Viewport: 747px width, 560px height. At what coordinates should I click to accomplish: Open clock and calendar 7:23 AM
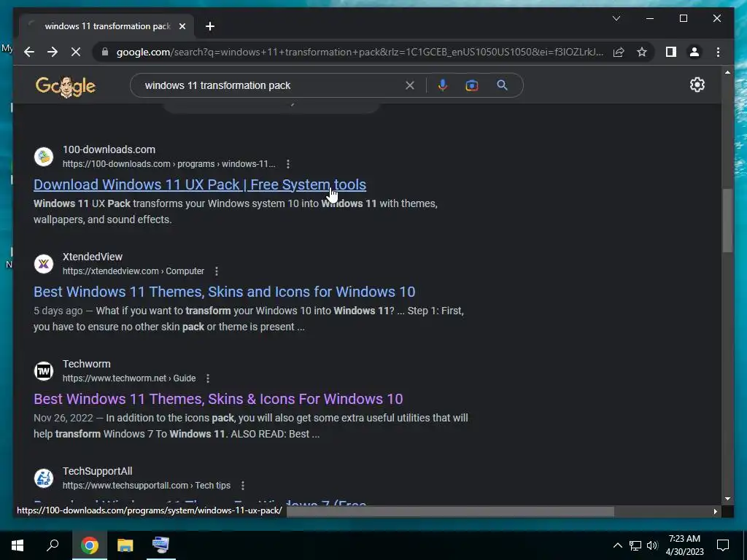pos(684,545)
